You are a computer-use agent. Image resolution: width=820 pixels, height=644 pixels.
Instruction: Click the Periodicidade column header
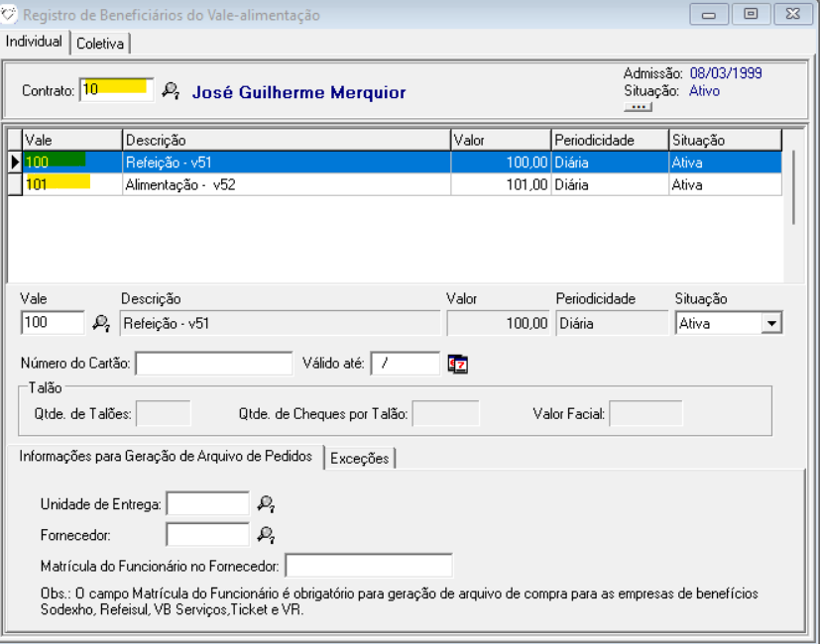[x=609, y=140]
